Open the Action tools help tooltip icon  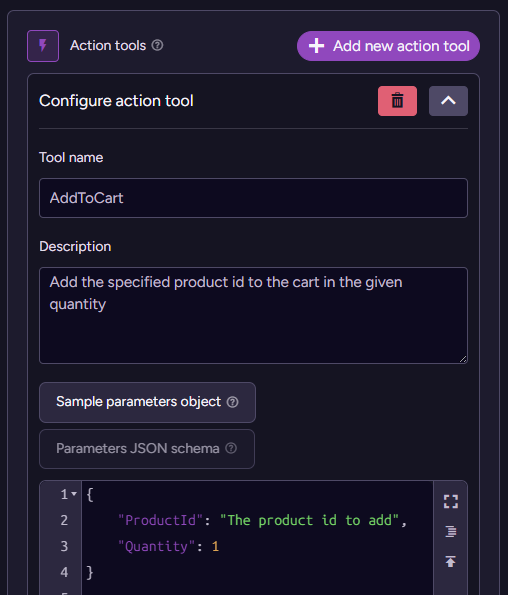[x=157, y=46]
